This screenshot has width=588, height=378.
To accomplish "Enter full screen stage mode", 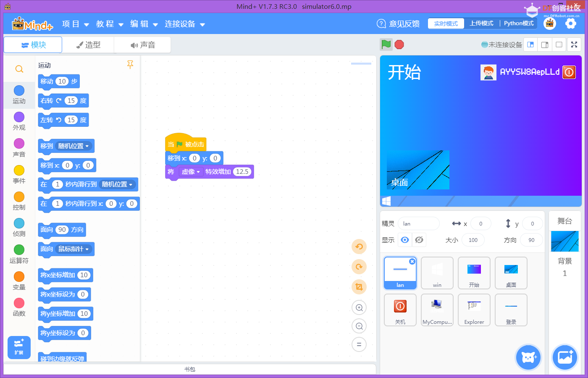I will pos(574,45).
